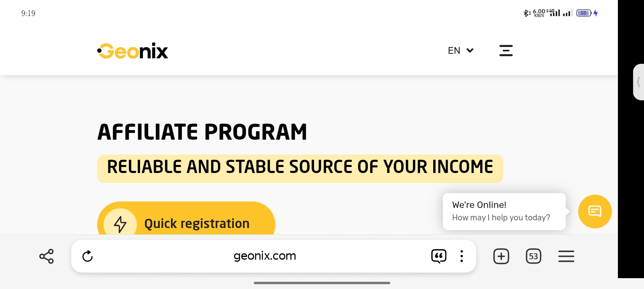Image resolution: width=644 pixels, height=289 pixels.
Task: Expand the side panel edge handle
Action: click(638, 82)
